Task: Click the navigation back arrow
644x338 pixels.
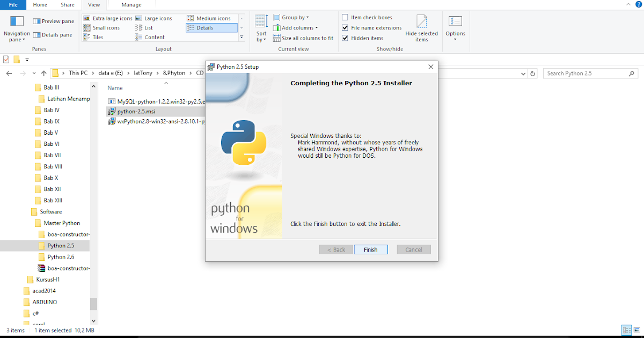Action: [9, 72]
